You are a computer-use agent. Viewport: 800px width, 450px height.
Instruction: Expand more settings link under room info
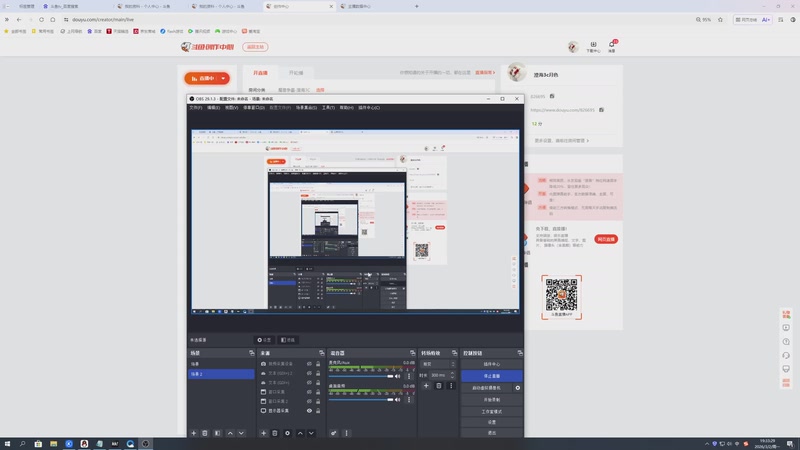point(561,141)
